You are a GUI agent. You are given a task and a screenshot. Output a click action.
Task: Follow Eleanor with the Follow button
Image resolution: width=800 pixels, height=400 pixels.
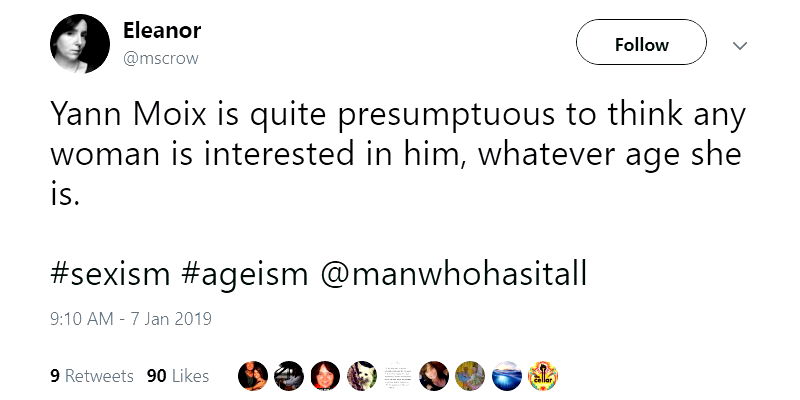tap(641, 44)
